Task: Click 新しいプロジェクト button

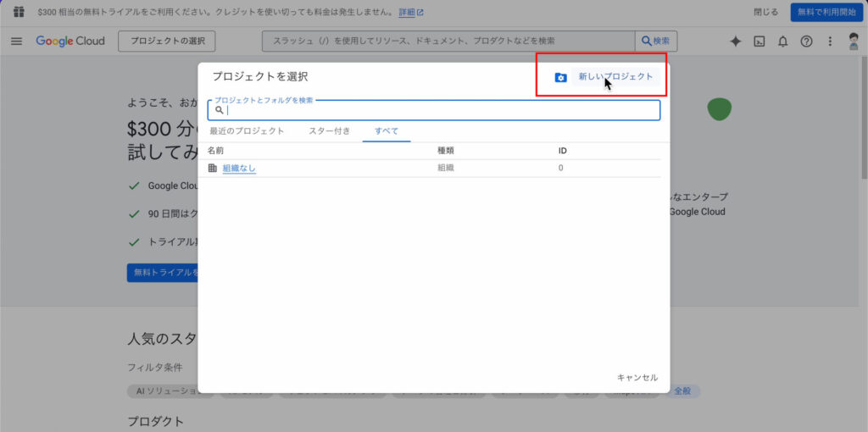Action: pyautogui.click(x=615, y=77)
